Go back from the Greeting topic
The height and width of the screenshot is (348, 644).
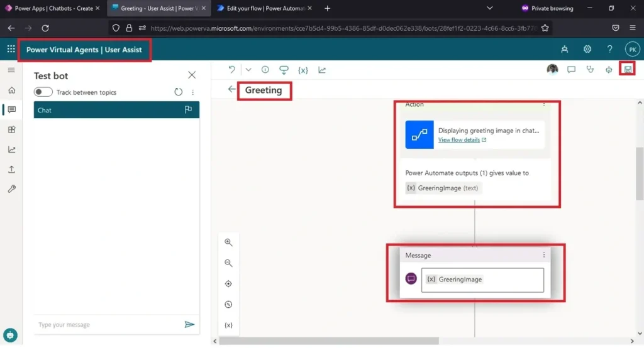click(231, 89)
